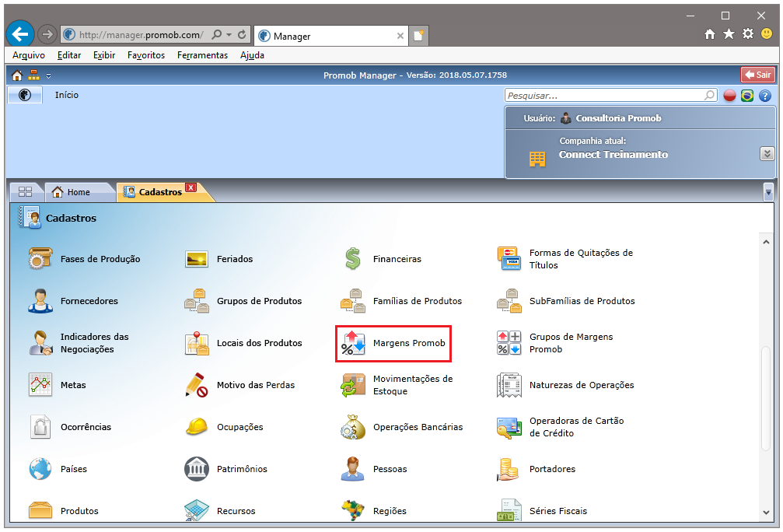The image size is (783, 532).
Task: Click the Operações Bancárias money bag icon
Action: 353,426
